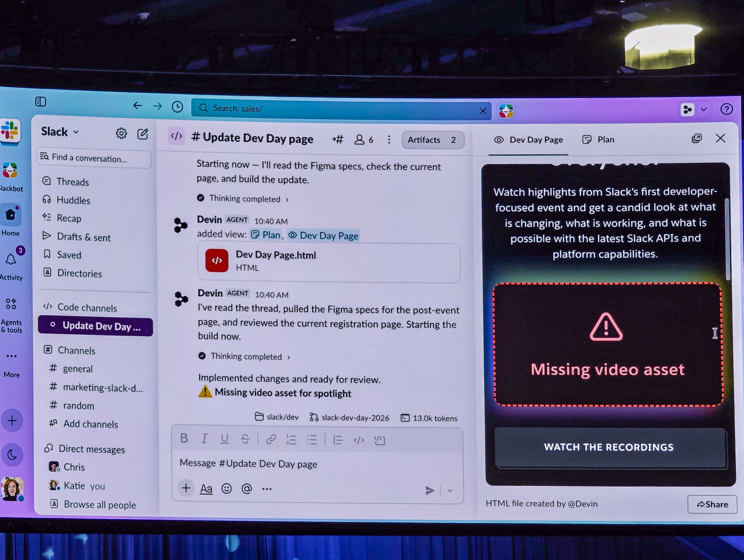Viewport: 744px width, 560px height.
Task: Toggle strikethrough formatting
Action: point(245,439)
